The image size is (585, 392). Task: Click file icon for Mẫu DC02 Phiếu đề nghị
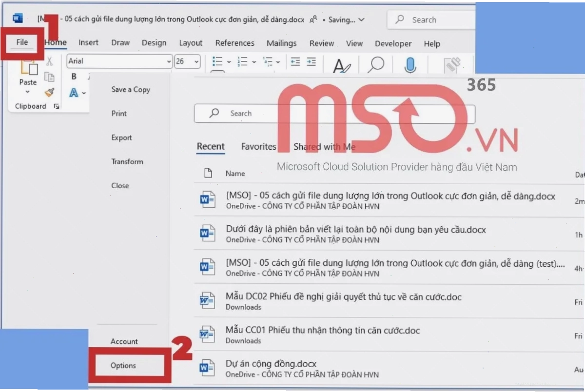(208, 301)
